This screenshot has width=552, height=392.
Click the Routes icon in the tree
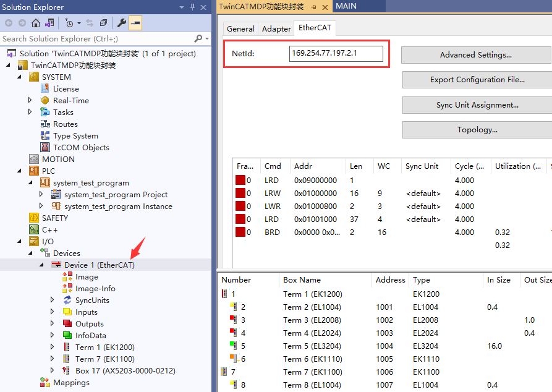(x=45, y=124)
